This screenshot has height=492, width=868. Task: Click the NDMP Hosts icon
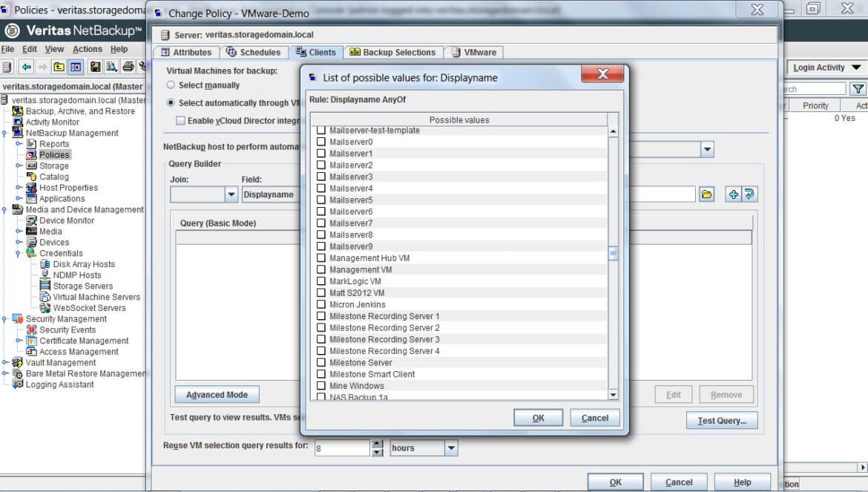pos(45,275)
